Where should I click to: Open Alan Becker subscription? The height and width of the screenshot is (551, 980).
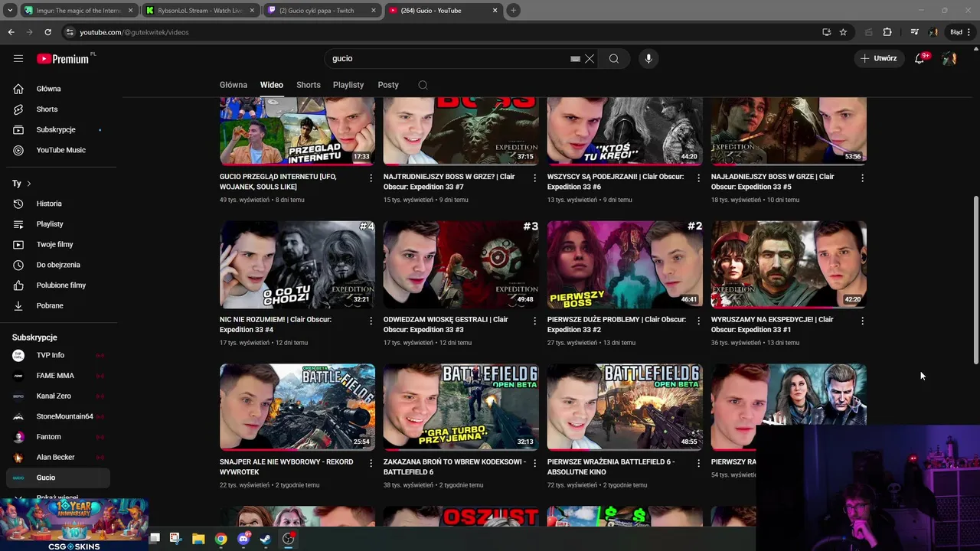point(58,457)
